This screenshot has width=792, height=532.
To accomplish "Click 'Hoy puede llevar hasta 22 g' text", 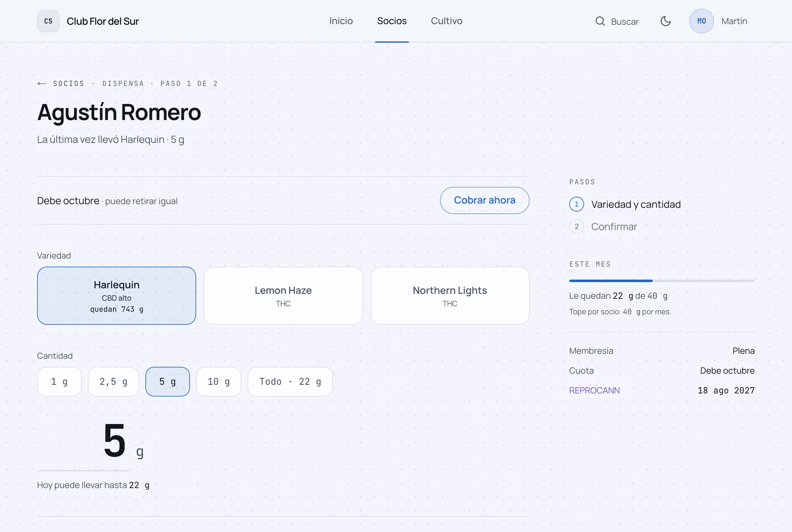I will [x=93, y=485].
